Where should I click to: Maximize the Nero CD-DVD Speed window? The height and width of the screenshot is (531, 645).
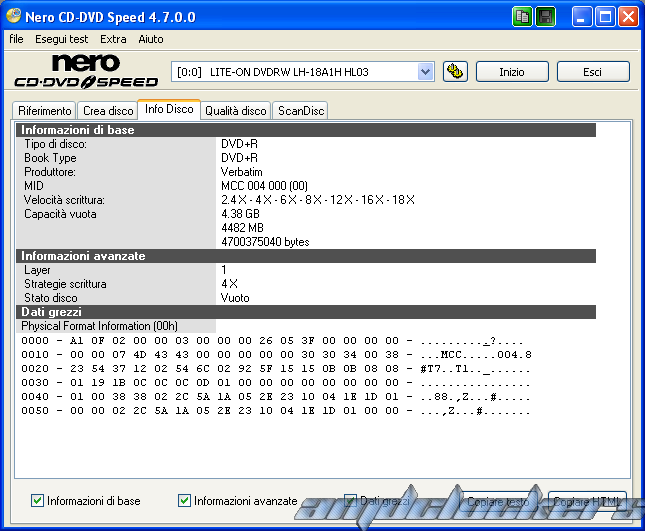pos(605,17)
